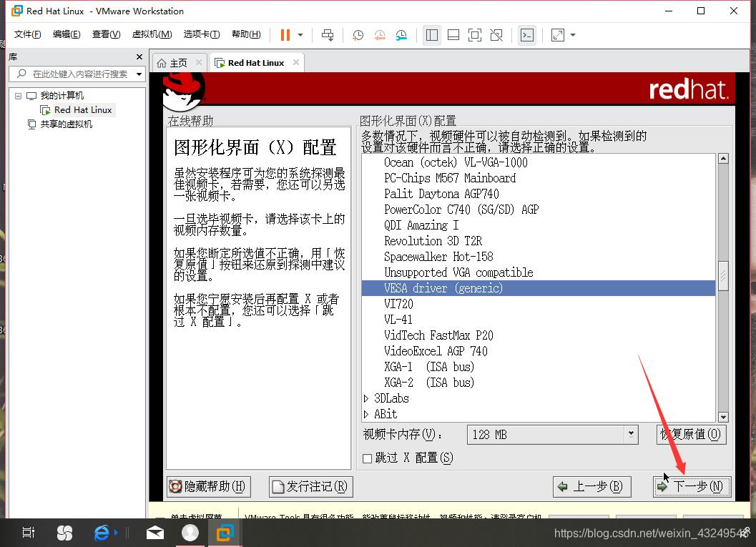Close the library panel
Screen dimensions: 756x547
(x=139, y=57)
